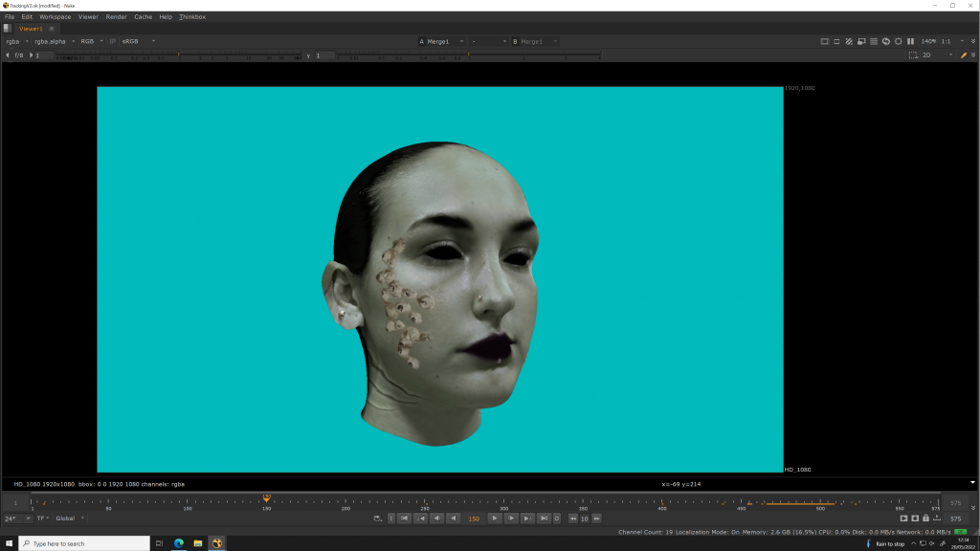This screenshot has height=551, width=980.
Task: Step forward one frame
Action: (511, 518)
